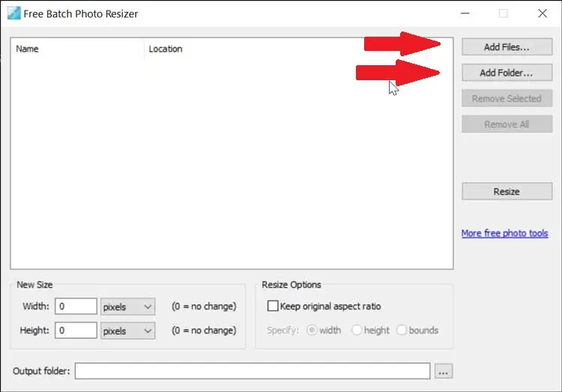Image resolution: width=562 pixels, height=392 pixels.
Task: Close the Free Batch Photo Resizer window
Action: tap(543, 13)
